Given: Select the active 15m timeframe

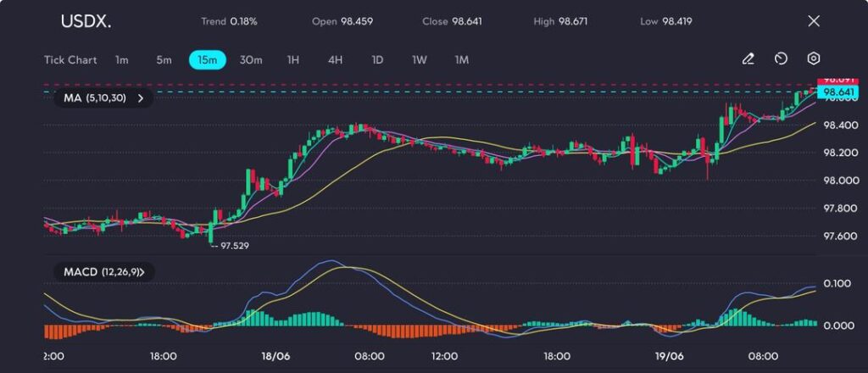Looking at the screenshot, I should click(x=207, y=60).
